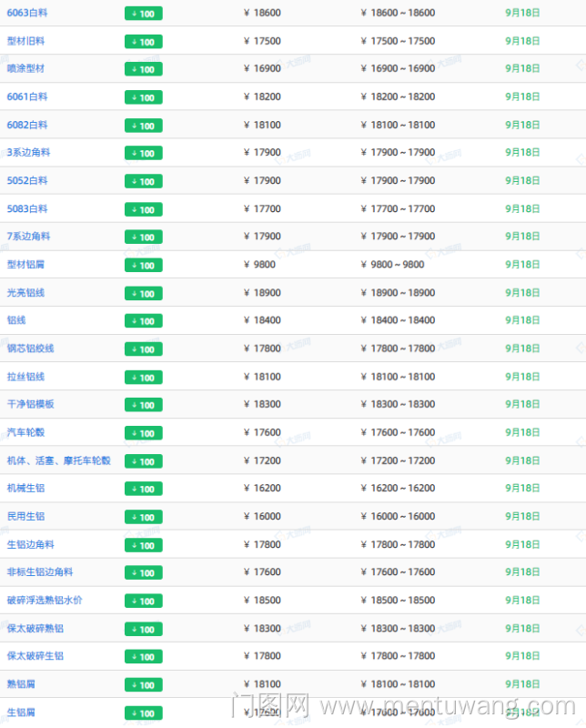Open the 6063白料 price link

coord(27,13)
